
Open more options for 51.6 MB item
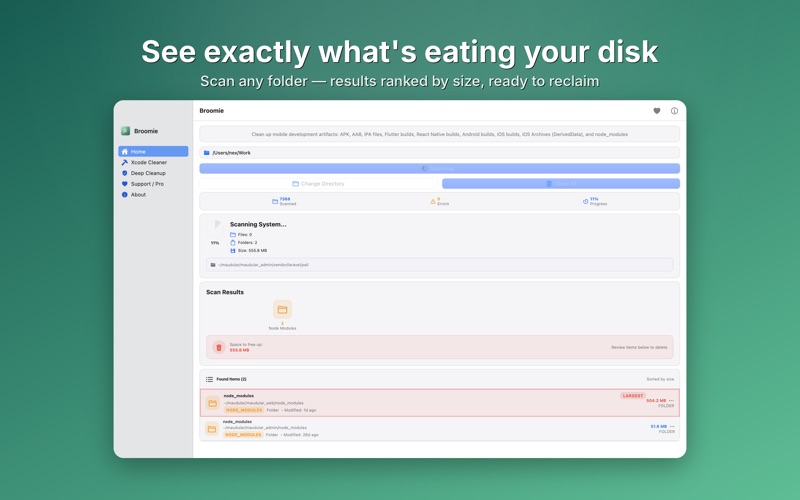click(x=672, y=427)
